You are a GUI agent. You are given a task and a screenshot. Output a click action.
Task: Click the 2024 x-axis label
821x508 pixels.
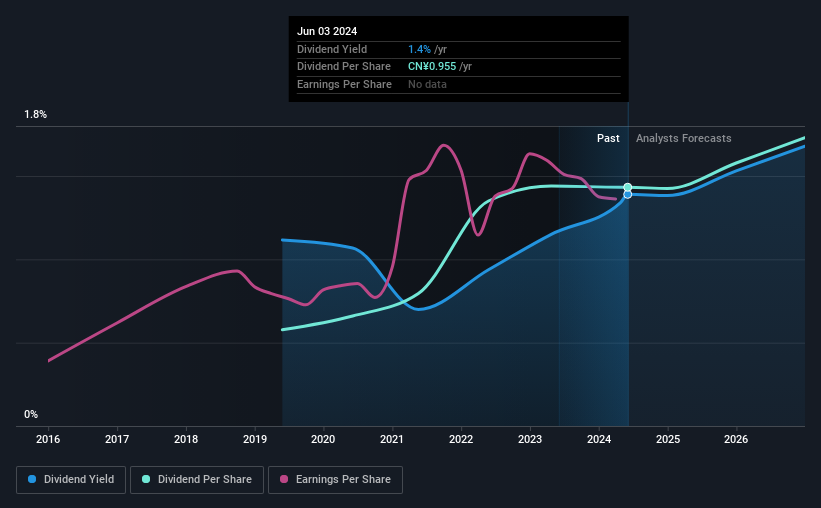(599, 439)
